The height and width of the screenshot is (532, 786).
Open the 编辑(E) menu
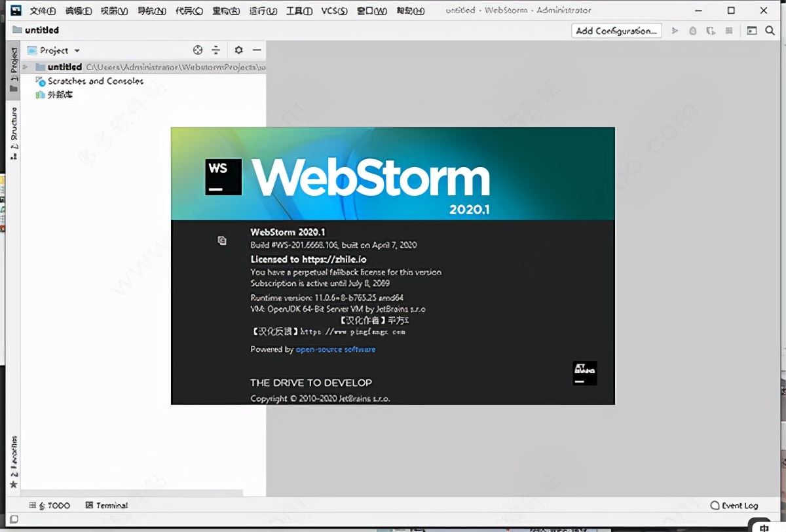(79, 11)
